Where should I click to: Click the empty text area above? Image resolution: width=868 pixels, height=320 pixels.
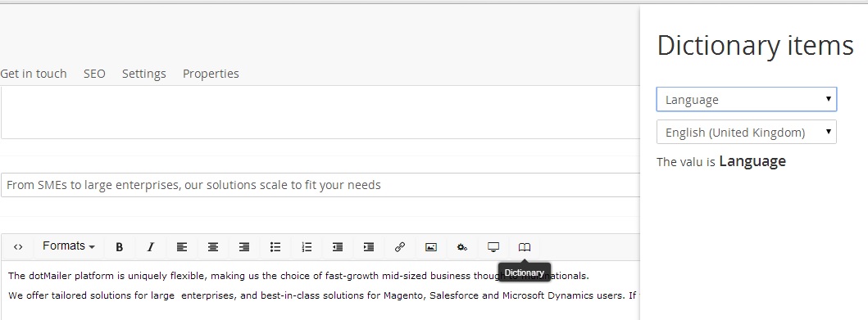click(x=320, y=112)
